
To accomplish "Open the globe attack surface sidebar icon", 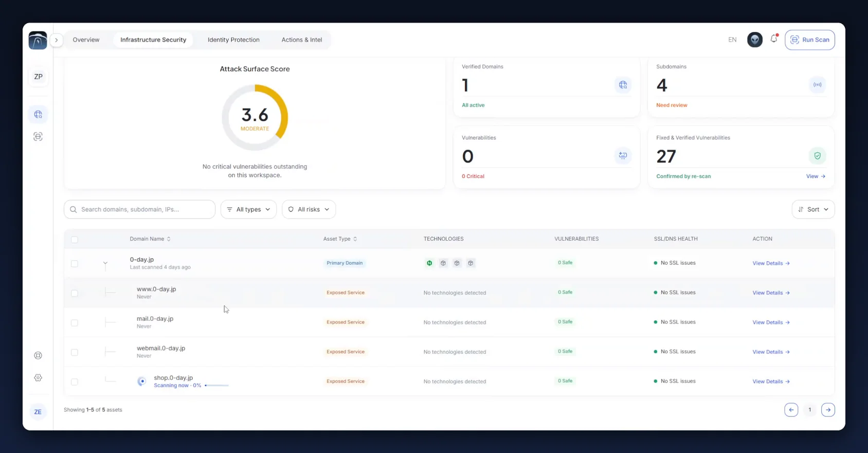I will [x=38, y=114].
